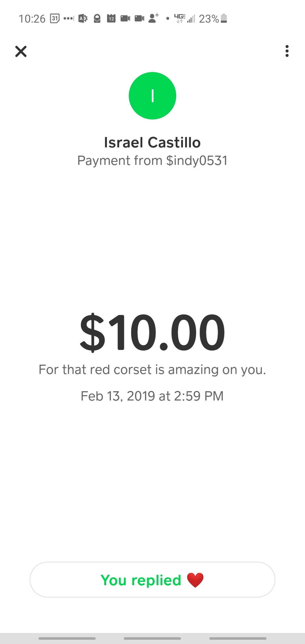Open the three-dot overflow menu

pos(287,51)
